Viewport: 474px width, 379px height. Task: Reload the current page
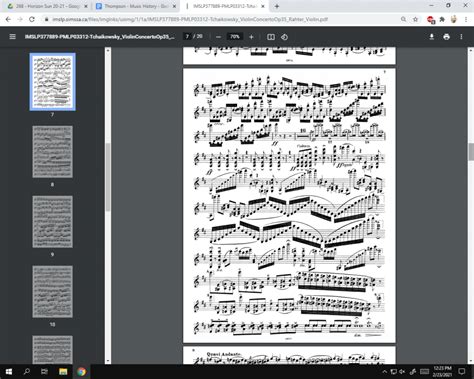(x=32, y=19)
